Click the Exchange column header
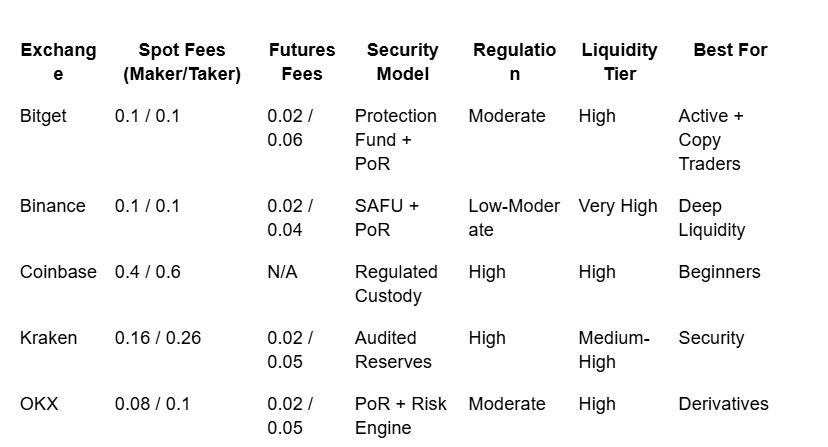Viewport: 828px width, 447px height. 58,62
